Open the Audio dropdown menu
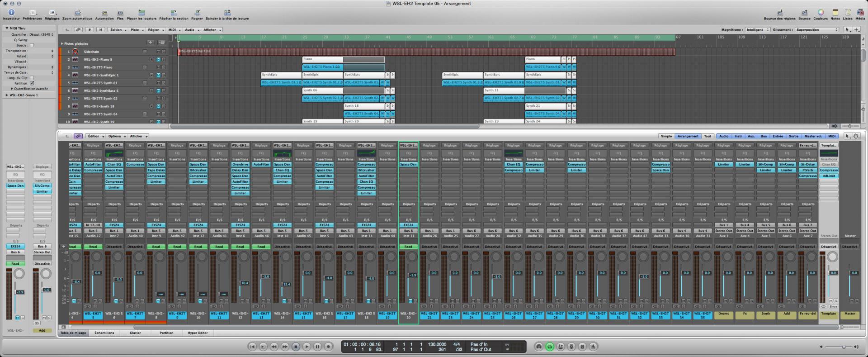The image size is (868, 357). tap(191, 30)
